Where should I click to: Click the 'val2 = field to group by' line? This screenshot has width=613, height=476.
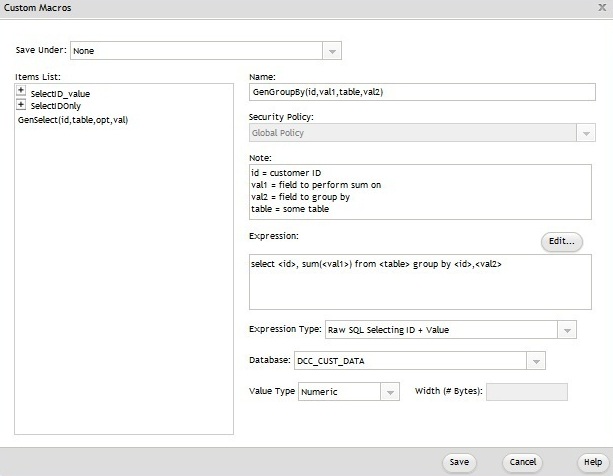coord(300,197)
